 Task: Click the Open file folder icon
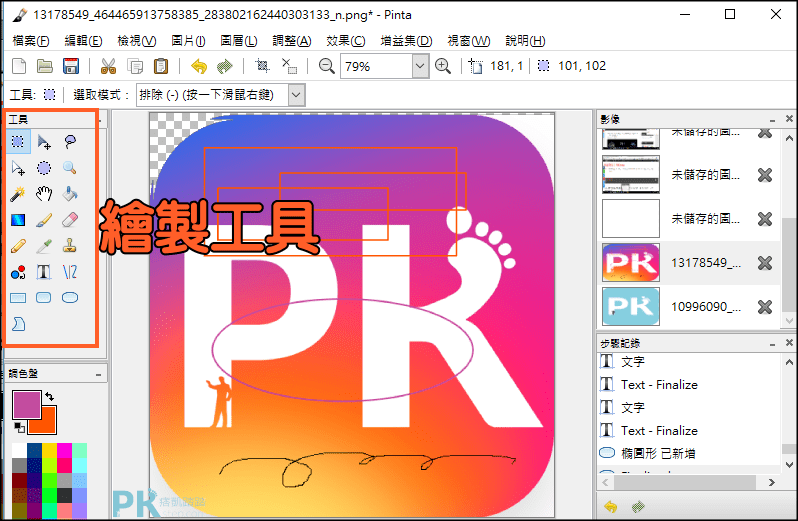(x=45, y=66)
